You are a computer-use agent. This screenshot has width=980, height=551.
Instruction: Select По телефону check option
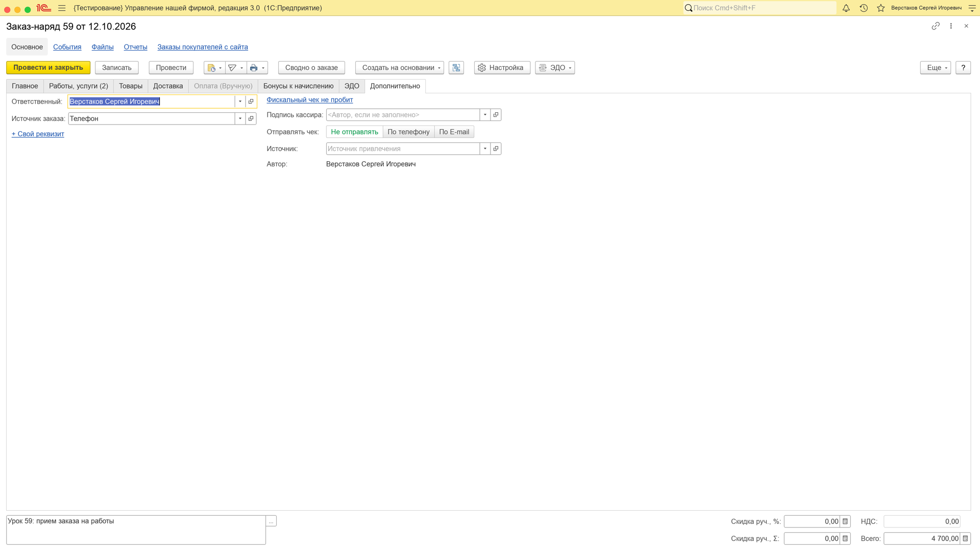[x=408, y=132]
